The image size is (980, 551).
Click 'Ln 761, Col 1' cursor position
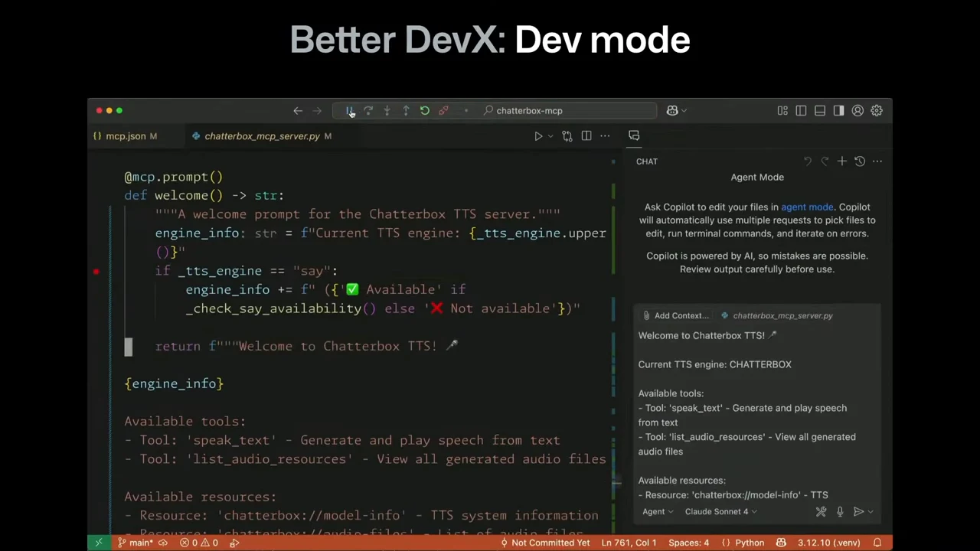coord(629,543)
